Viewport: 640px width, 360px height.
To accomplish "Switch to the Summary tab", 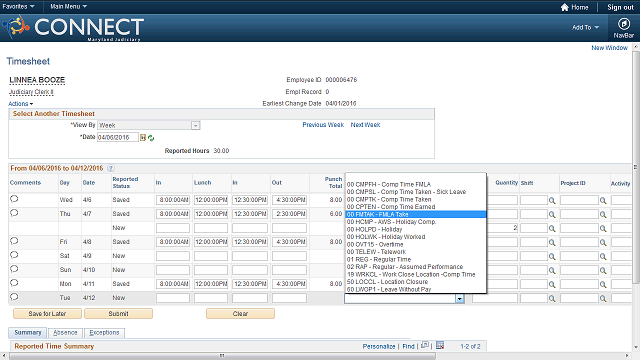I will pos(28,333).
